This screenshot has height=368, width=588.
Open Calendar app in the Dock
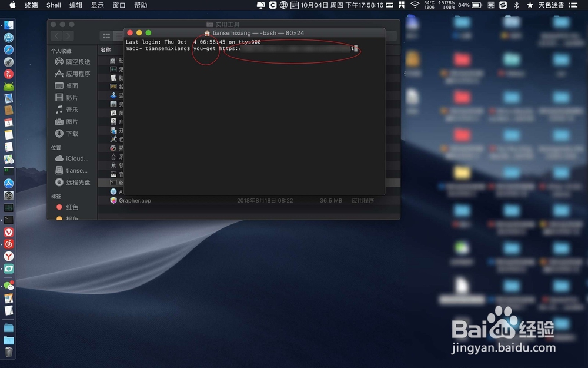point(9,123)
